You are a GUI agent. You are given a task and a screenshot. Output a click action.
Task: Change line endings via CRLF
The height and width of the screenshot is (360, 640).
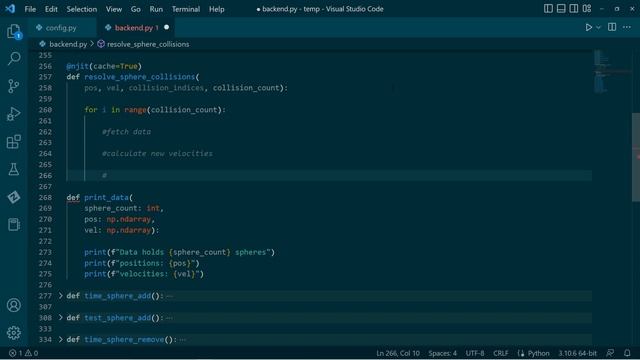pos(500,353)
